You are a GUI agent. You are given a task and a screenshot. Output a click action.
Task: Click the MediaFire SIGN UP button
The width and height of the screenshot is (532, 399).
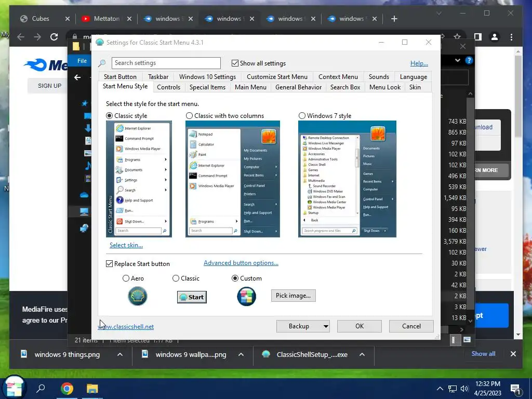pyautogui.click(x=49, y=86)
